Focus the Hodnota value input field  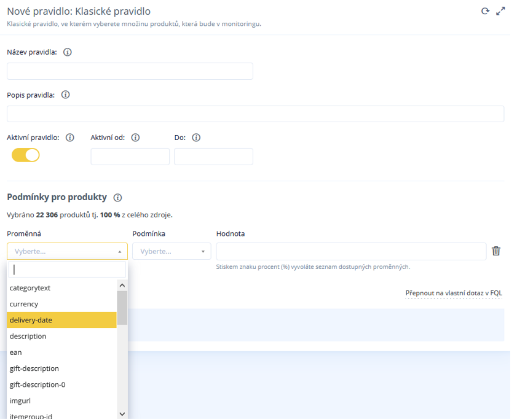[350, 251]
